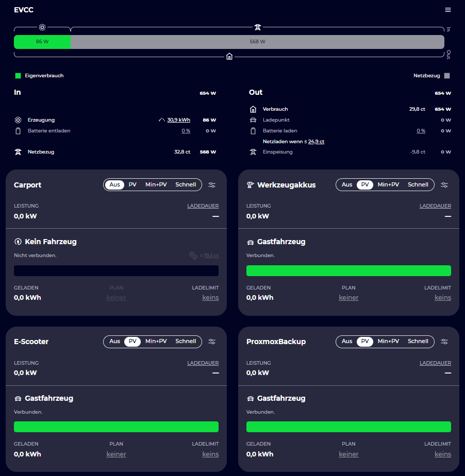Set E-Scooter mode to Schnell

point(186,341)
